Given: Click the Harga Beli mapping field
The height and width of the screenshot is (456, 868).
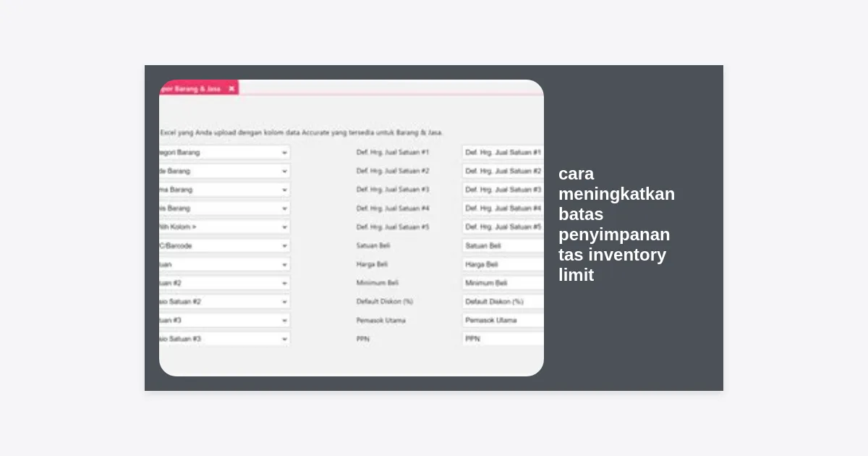Looking at the screenshot, I should tap(503, 265).
